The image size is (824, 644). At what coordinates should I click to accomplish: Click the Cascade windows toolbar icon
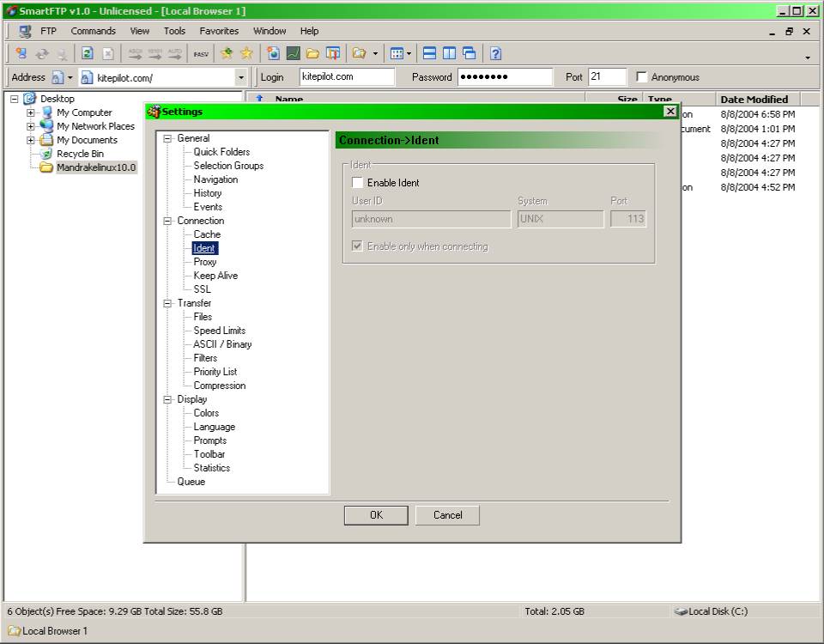point(469,53)
